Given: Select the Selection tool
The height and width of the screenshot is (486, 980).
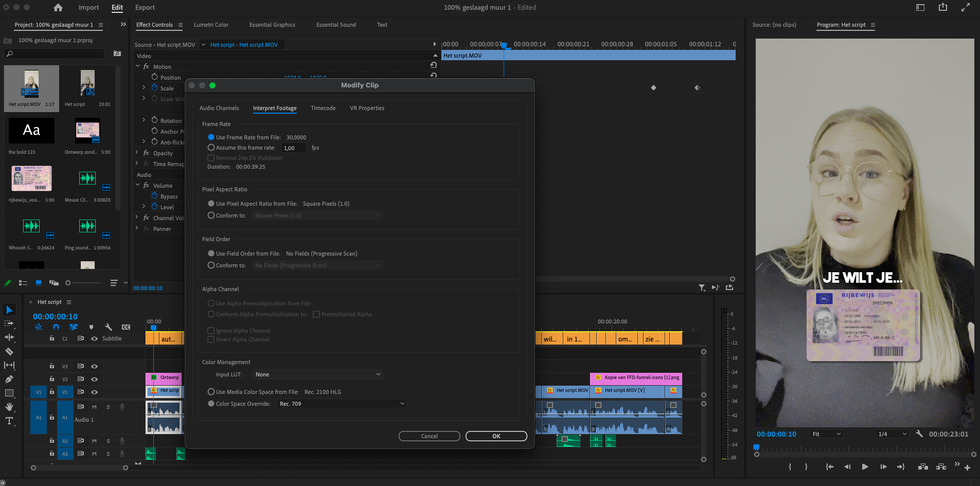Looking at the screenshot, I should pyautogui.click(x=8, y=310).
